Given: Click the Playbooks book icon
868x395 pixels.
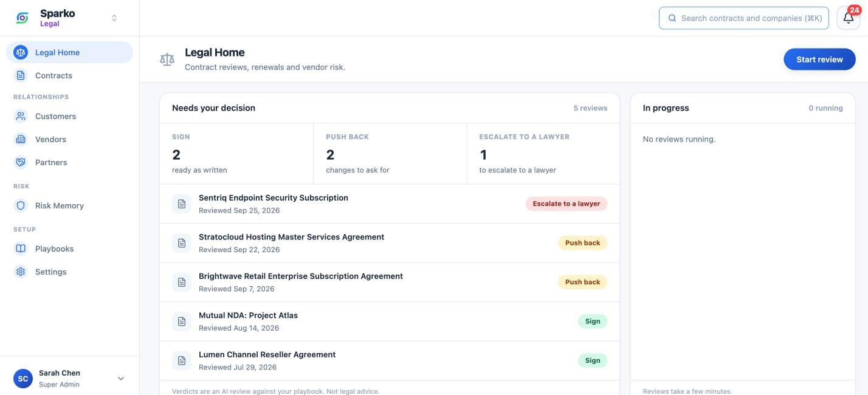Looking at the screenshot, I should [21, 249].
